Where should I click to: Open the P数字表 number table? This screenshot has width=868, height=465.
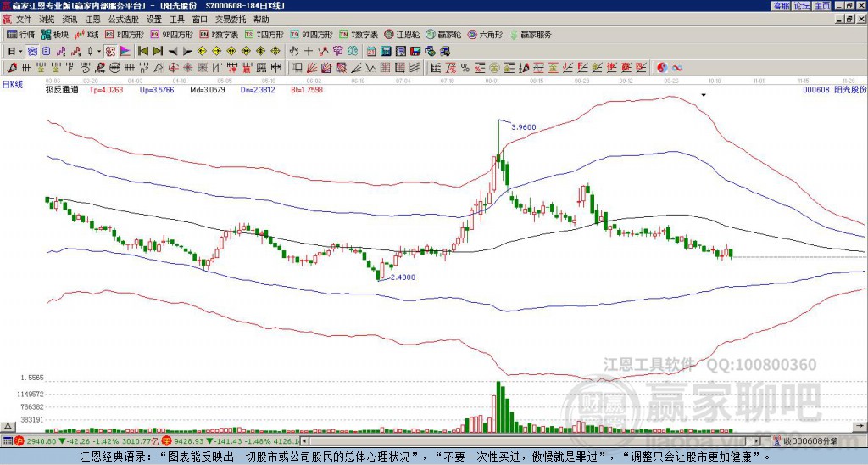tap(219, 34)
